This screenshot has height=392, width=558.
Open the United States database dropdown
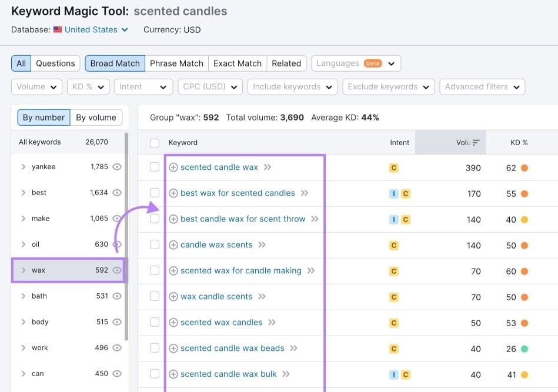click(x=91, y=29)
